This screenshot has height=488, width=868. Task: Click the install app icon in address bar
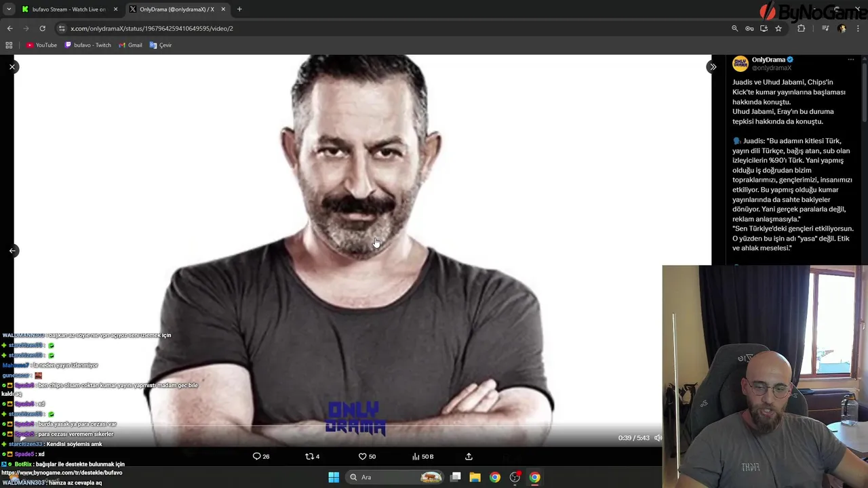coord(764,28)
